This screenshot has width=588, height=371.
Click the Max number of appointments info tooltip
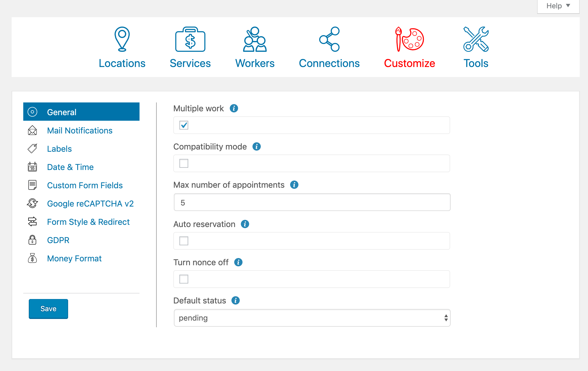click(x=294, y=185)
